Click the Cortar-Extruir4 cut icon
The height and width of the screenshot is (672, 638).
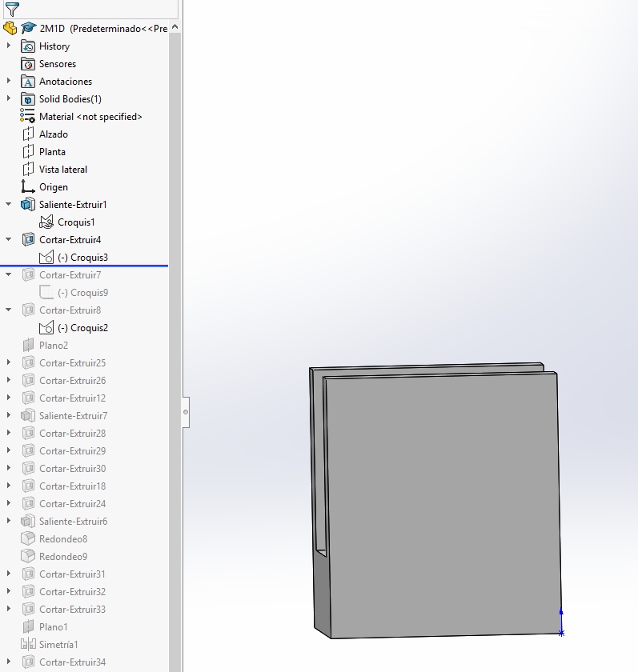28,239
